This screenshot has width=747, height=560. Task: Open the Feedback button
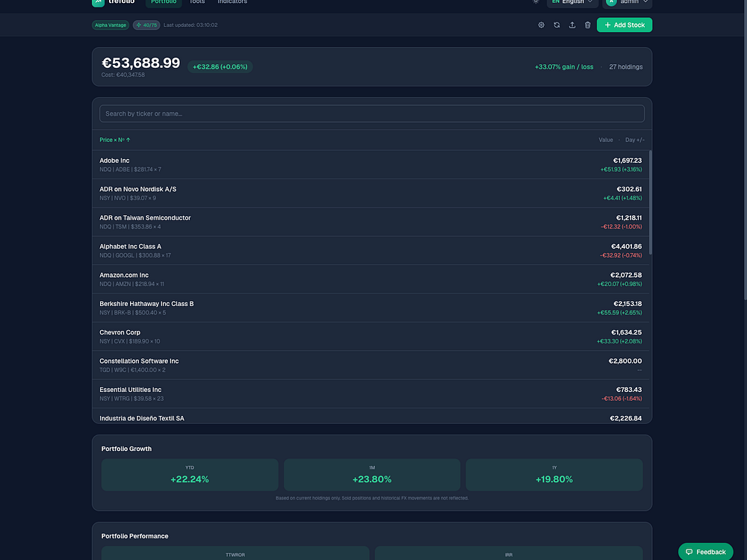[706, 552]
